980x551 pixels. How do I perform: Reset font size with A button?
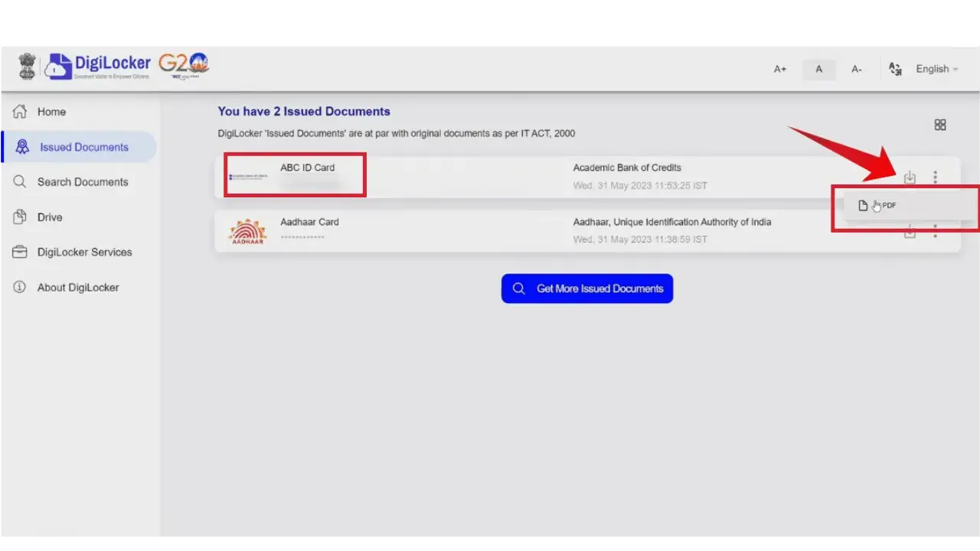[819, 69]
